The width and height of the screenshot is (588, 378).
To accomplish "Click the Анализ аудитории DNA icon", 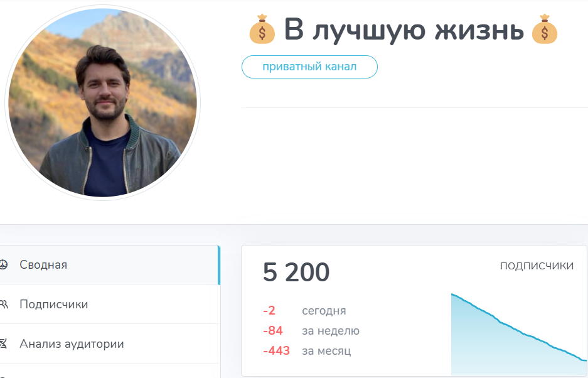I will [x=3, y=343].
